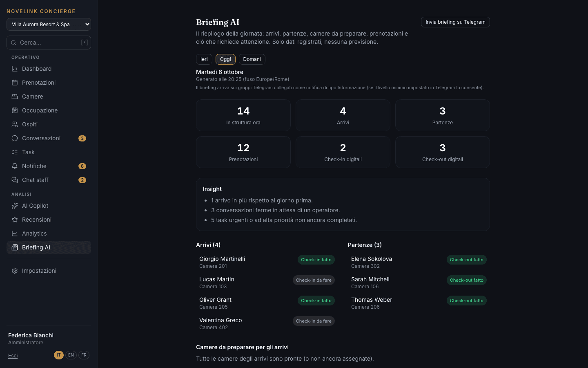This screenshot has width=588, height=368.
Task: Click the Analytics line chart icon
Action: point(15,233)
